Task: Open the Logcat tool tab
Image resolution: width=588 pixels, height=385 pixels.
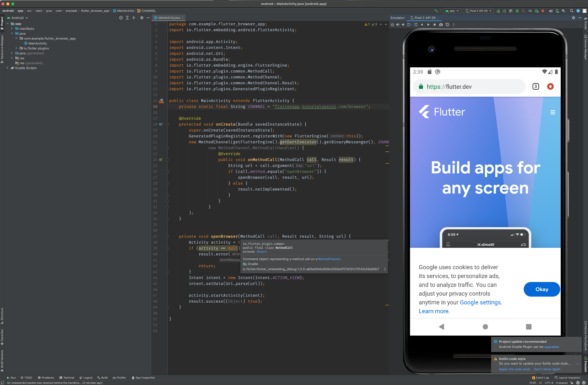Action: [86, 378]
